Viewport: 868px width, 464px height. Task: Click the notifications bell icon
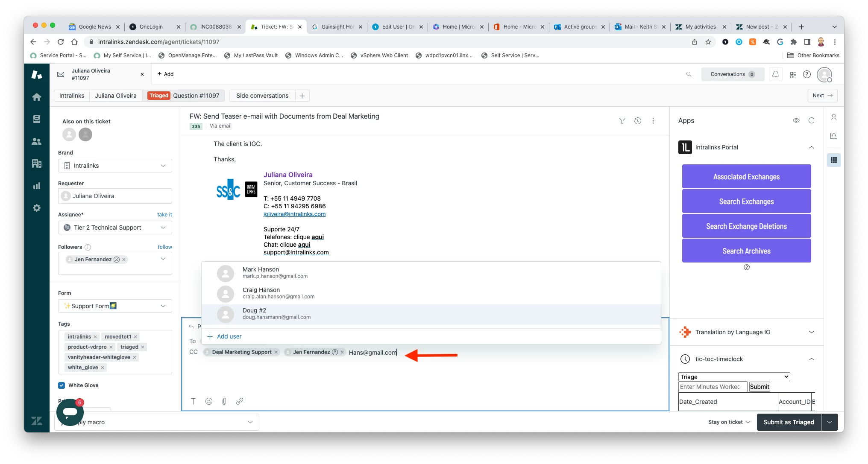776,74
